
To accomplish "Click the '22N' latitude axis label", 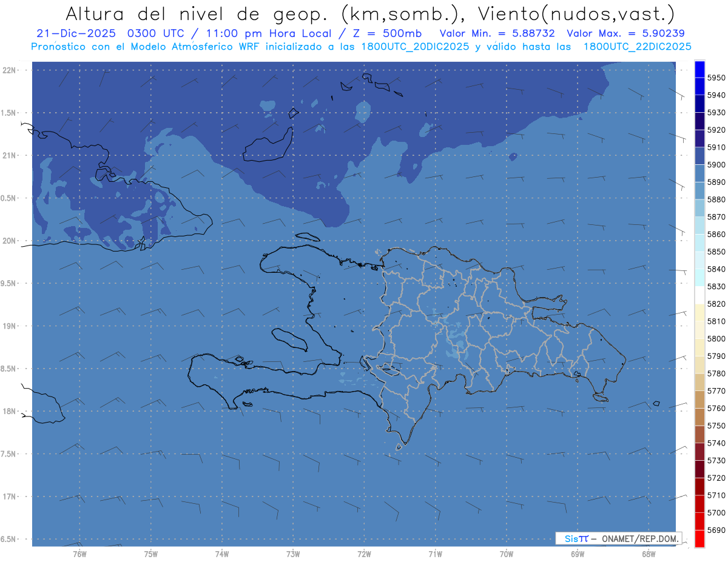I will 8,70.
